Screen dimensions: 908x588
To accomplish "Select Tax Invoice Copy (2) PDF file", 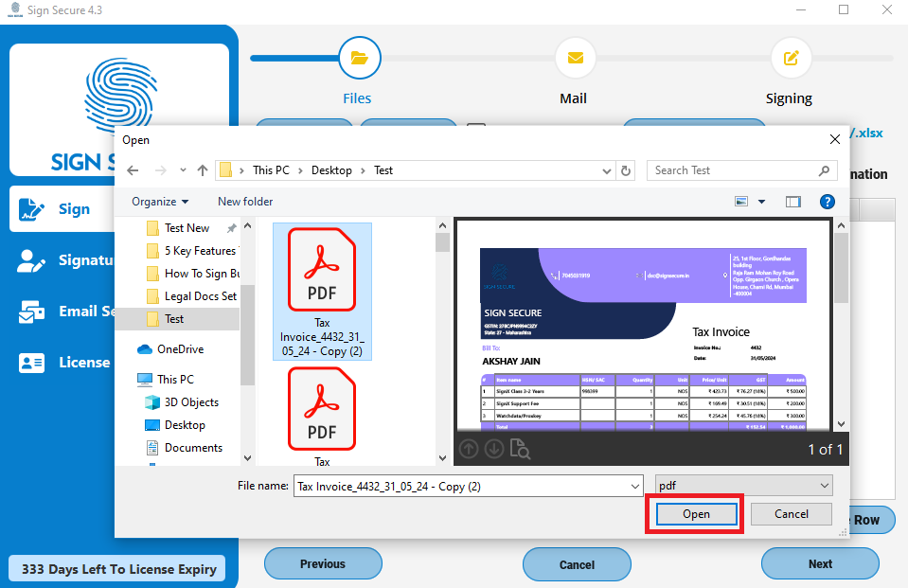I will pos(322,292).
